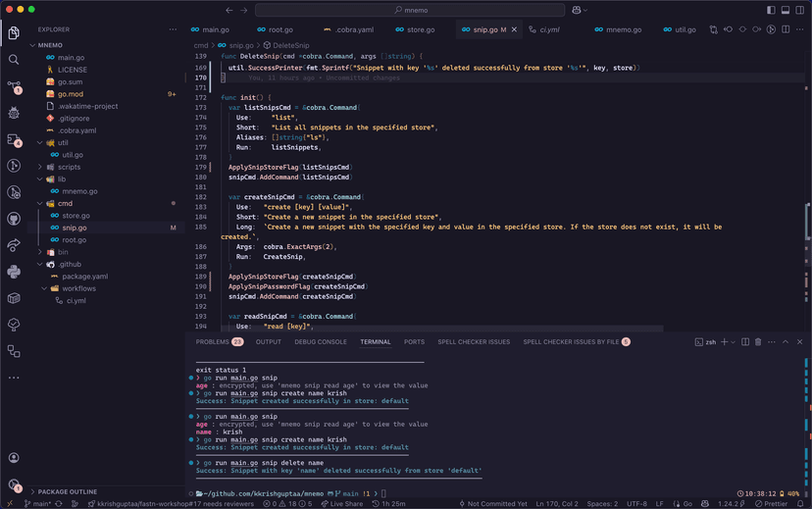The image size is (812, 509).
Task: Open the Python extension sidebar icon
Action: [14, 272]
